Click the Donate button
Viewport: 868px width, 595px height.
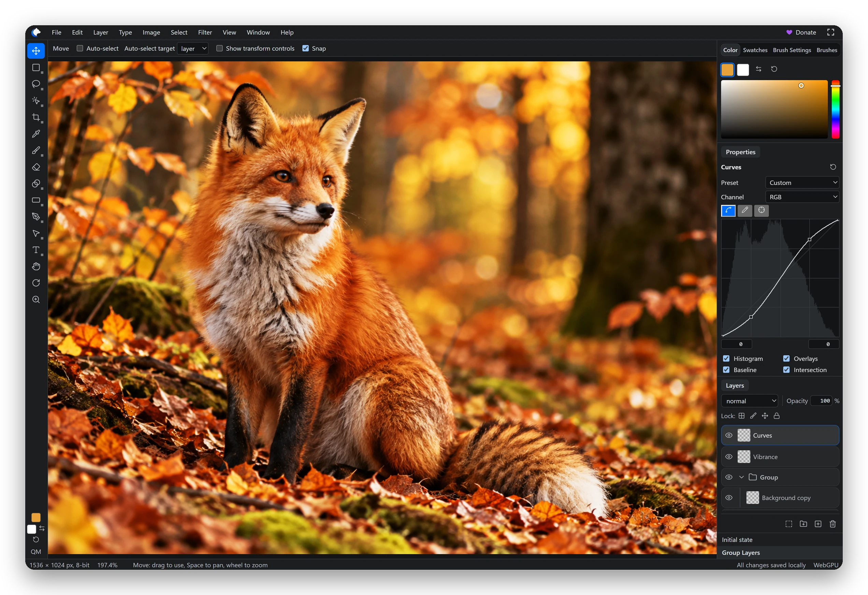coord(801,32)
